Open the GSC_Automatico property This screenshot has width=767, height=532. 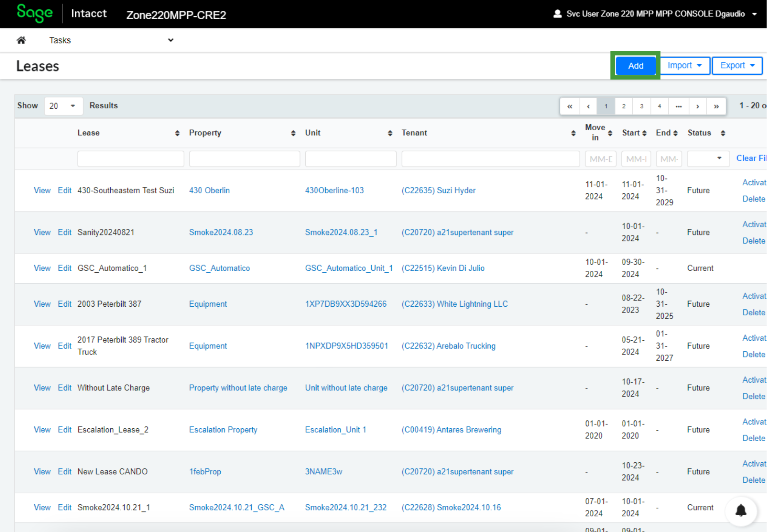tap(219, 268)
